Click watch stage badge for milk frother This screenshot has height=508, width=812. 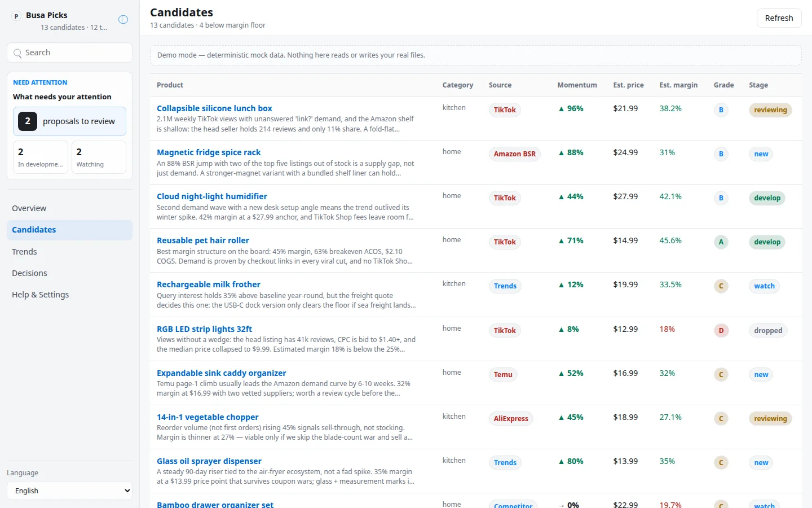click(x=765, y=286)
